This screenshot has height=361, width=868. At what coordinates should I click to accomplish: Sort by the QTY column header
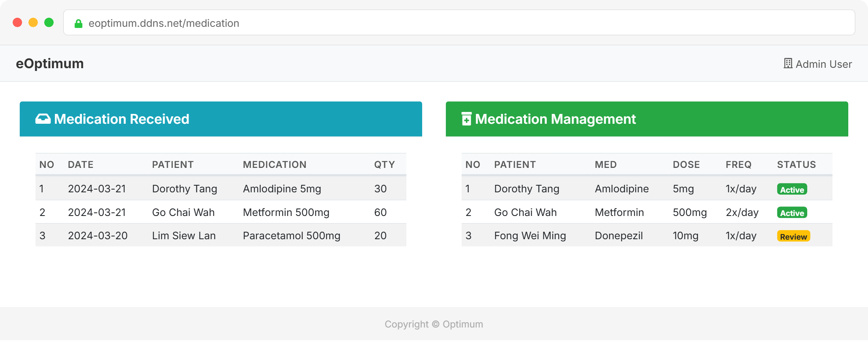(384, 165)
